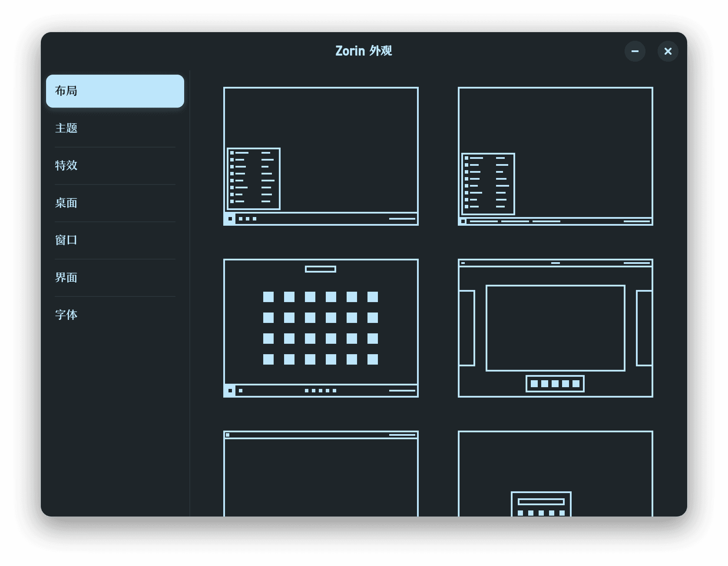
Task: Close the Zorin 外观 window
Action: pos(668,51)
